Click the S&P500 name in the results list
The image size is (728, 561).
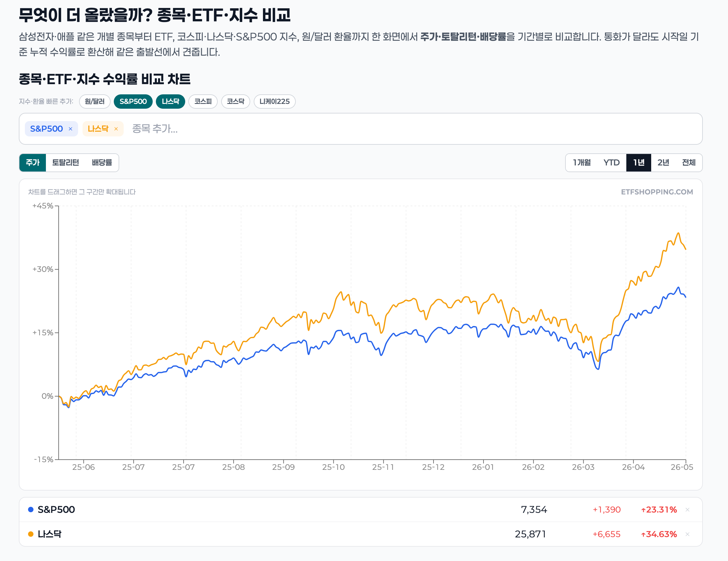click(x=56, y=510)
